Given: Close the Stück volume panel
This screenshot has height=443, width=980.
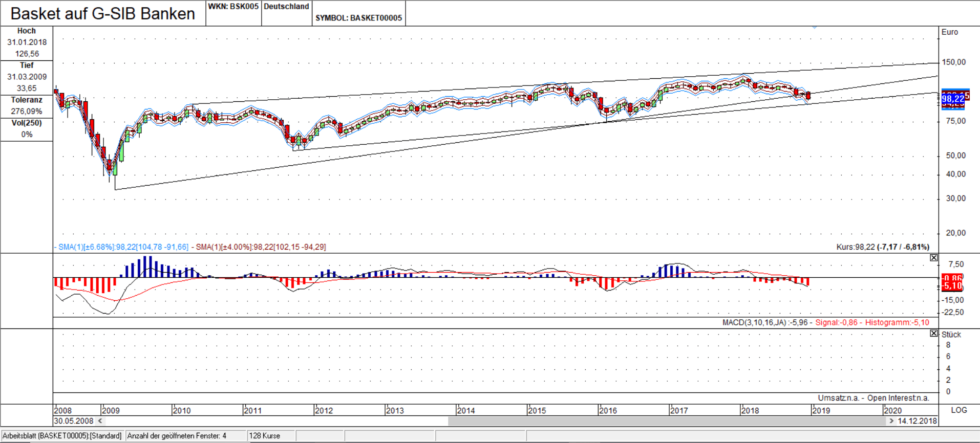Looking at the screenshot, I should point(934,333).
